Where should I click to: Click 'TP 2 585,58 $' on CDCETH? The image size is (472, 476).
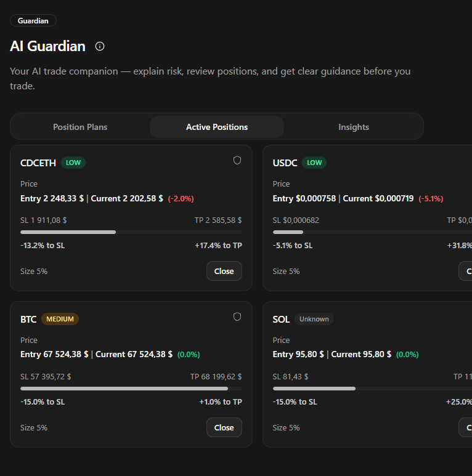pyautogui.click(x=218, y=220)
